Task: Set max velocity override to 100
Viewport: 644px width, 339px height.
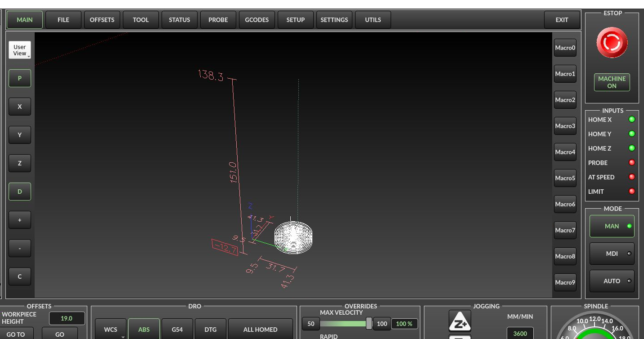Action: 382,324
